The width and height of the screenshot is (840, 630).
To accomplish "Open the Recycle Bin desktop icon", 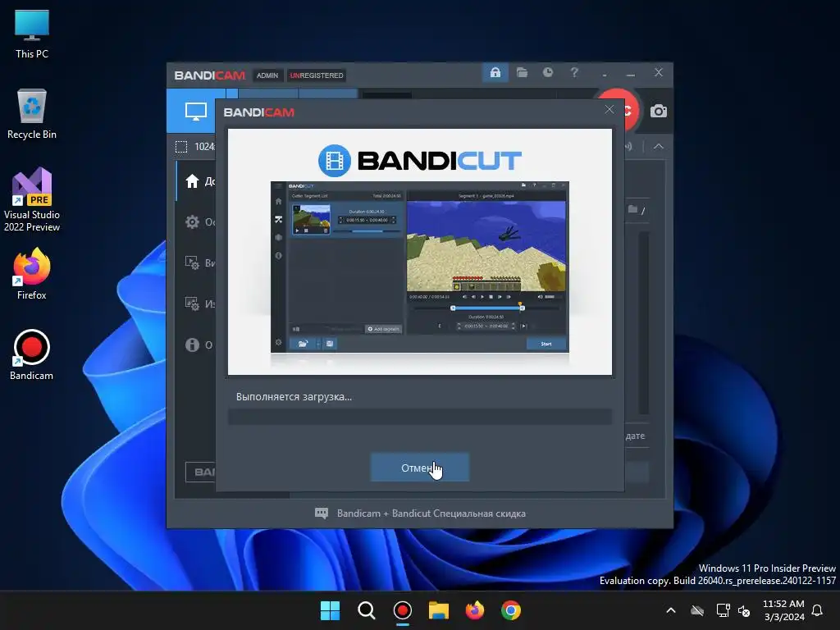I will 32,114.
